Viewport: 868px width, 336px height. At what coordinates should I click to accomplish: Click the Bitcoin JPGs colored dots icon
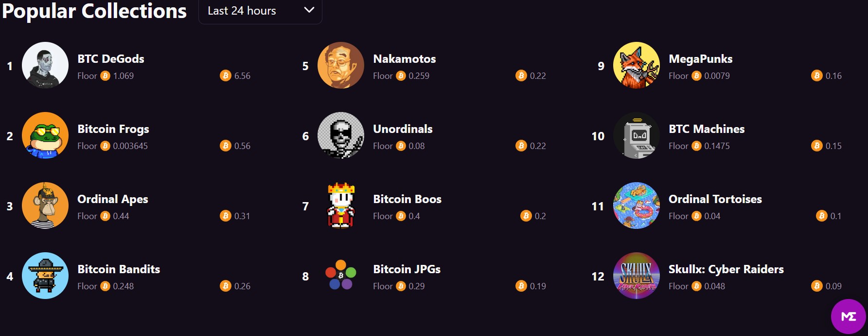(x=341, y=275)
